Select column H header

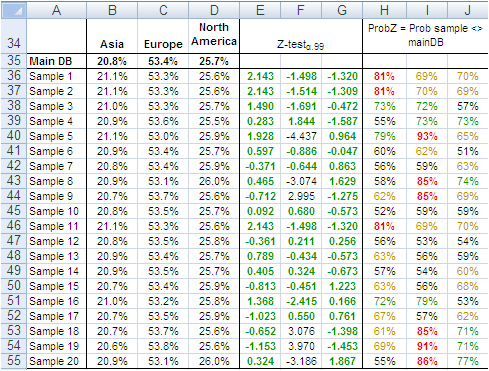coord(385,11)
